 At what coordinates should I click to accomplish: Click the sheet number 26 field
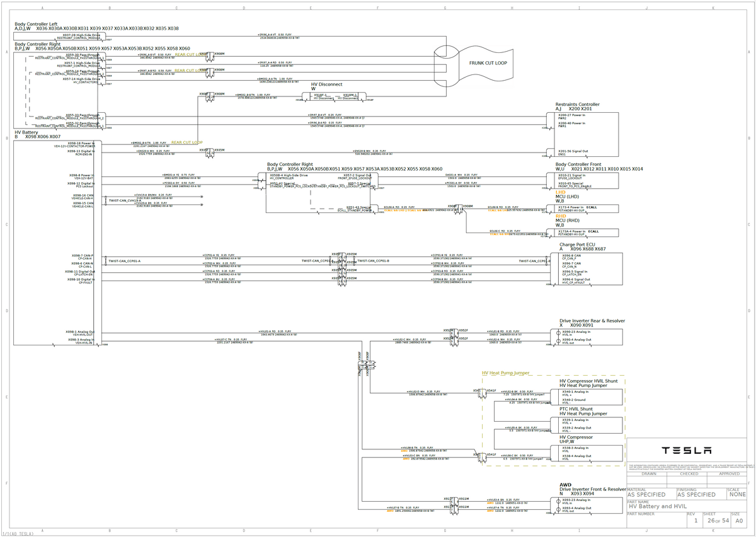tap(710, 521)
